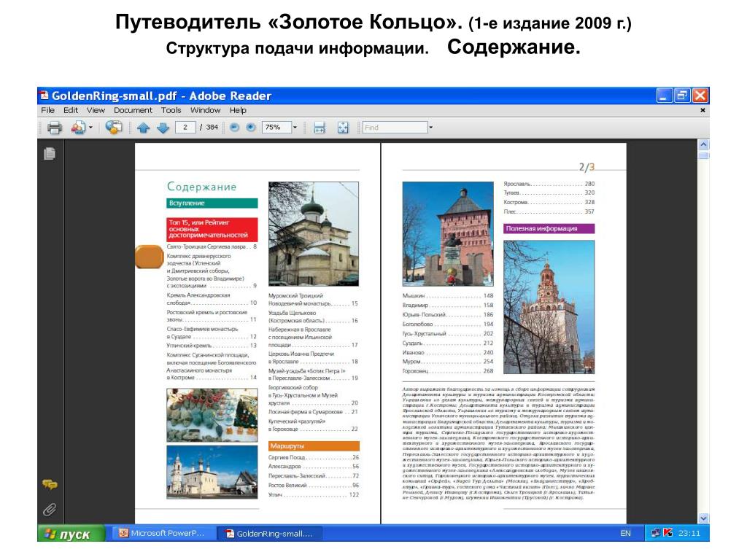Open the Window menu
747x560 pixels.
[205, 110]
